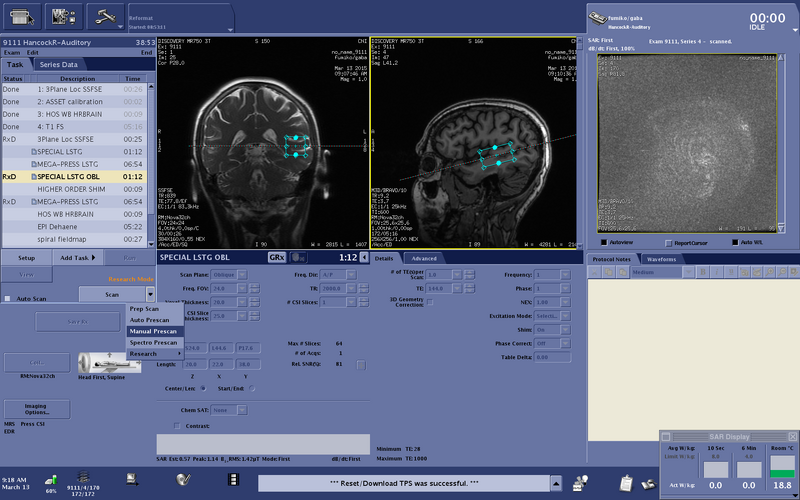Open the Imaging Options button
This screenshot has width=800, height=500.
point(36,409)
